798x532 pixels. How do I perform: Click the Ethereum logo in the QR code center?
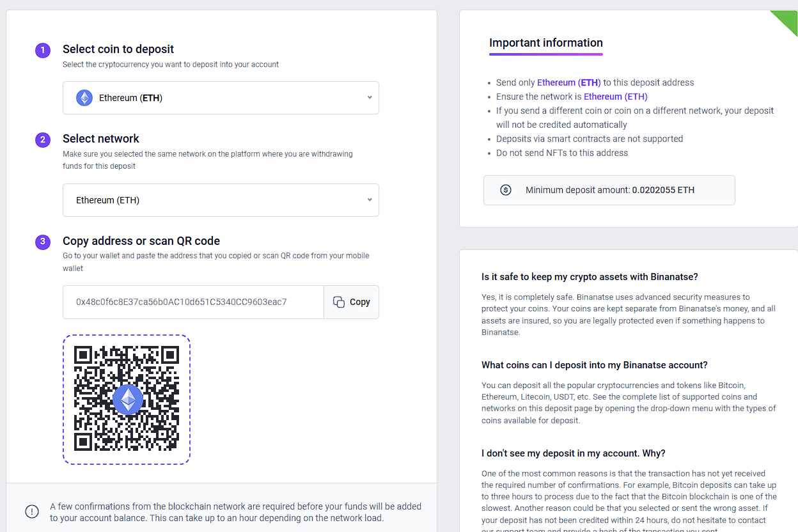click(x=128, y=400)
